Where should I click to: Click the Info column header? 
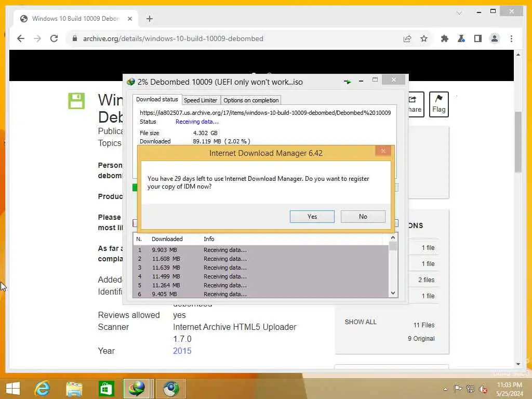209,239
